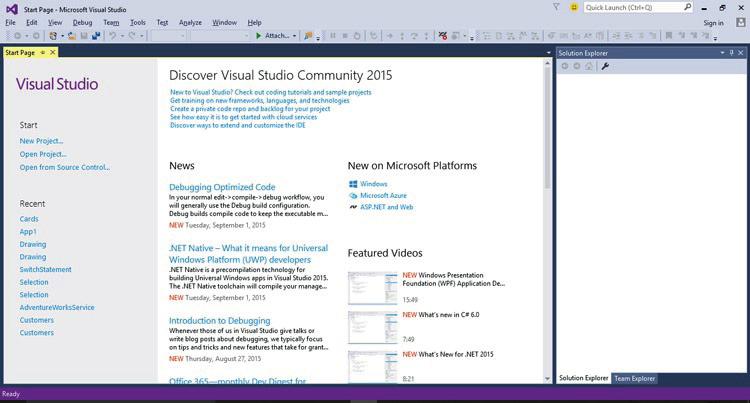Click the Solution Explorer Properties wrench icon
Image resolution: width=750 pixels, height=403 pixels.
coord(605,66)
